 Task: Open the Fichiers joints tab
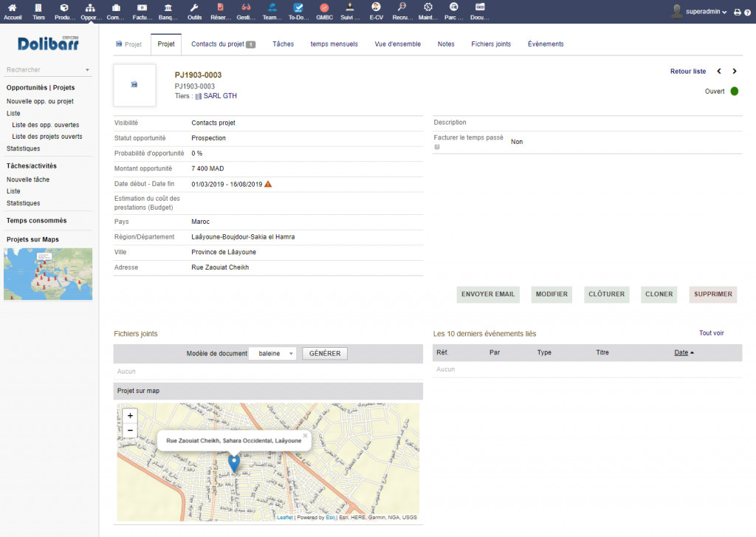[x=491, y=44]
